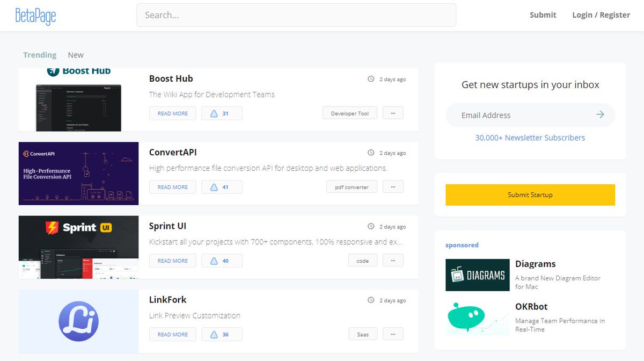Open the ConvertAPI title
644x361 pixels.
(x=173, y=152)
